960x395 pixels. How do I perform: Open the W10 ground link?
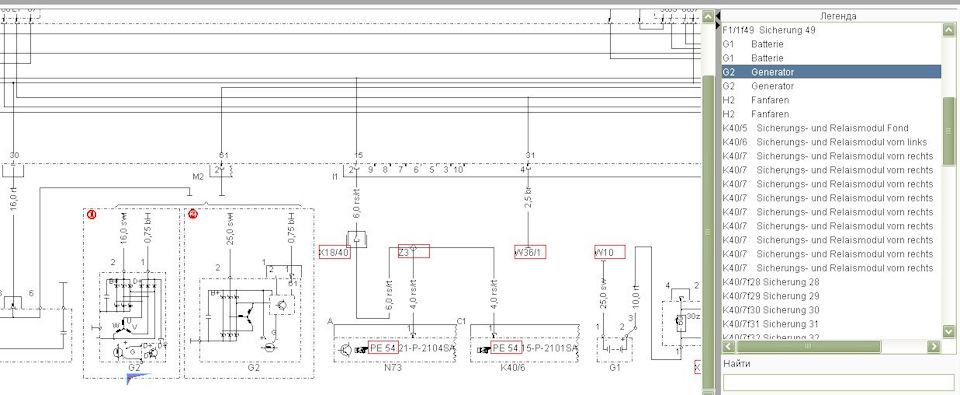tap(610, 252)
